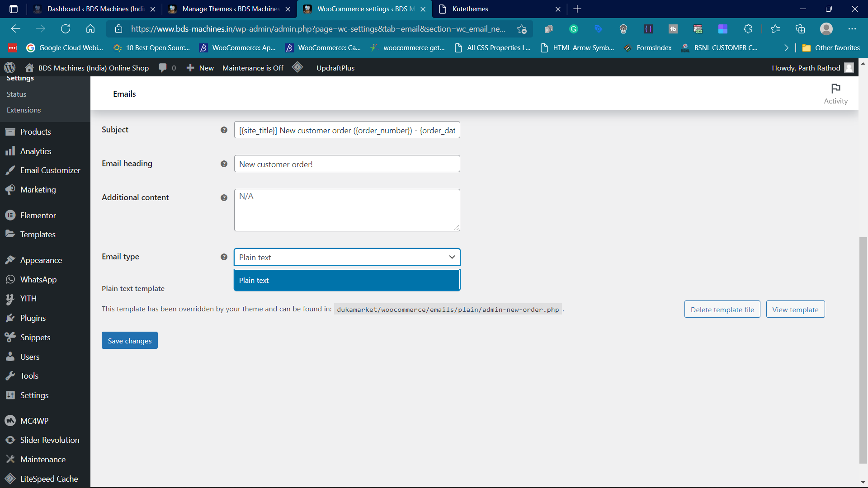Switch to Kutethemes browser tab
This screenshot has height=488, width=868.
(500, 9)
